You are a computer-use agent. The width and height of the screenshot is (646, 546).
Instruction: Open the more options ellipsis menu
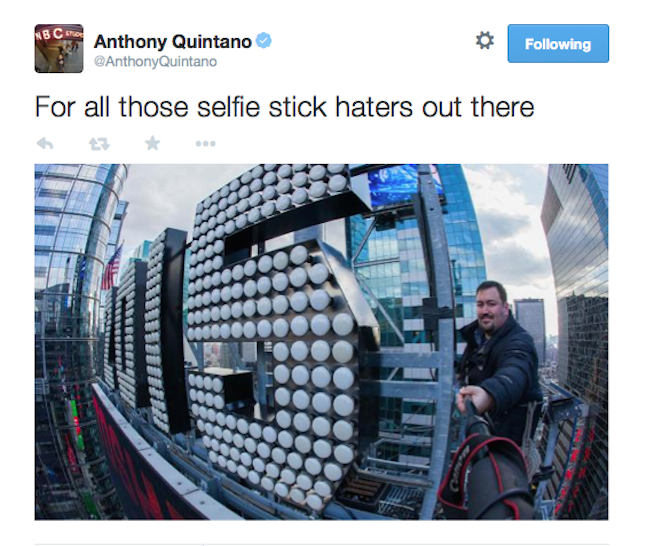tap(206, 144)
